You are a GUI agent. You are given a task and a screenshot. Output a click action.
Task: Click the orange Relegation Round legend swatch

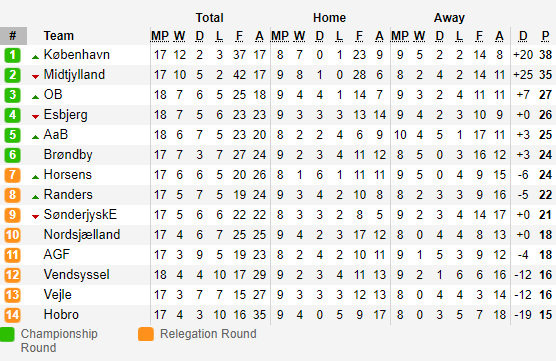(x=146, y=334)
